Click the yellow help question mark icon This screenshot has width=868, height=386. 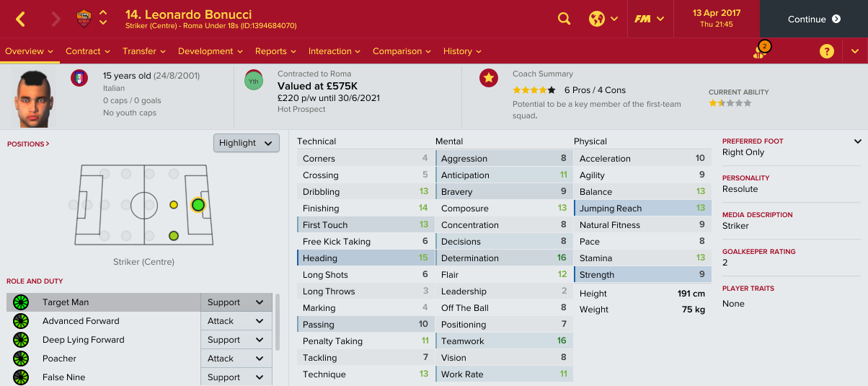(827, 51)
